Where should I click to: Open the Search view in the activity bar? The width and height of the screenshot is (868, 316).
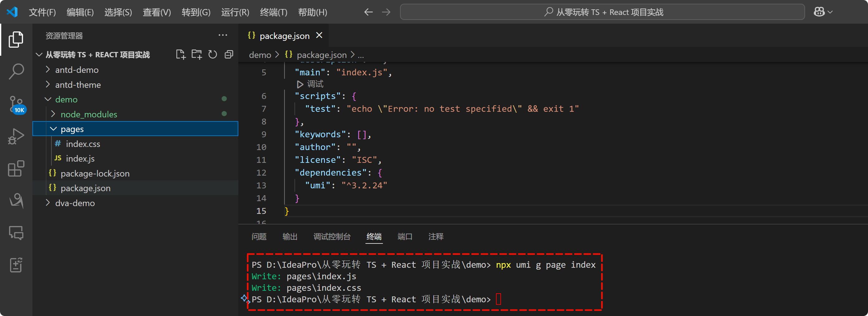16,71
